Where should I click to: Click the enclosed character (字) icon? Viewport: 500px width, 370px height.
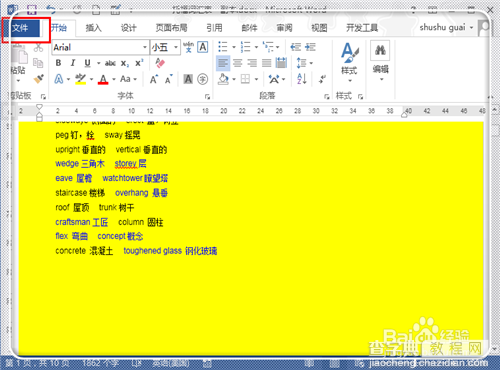pyautogui.click(x=203, y=79)
